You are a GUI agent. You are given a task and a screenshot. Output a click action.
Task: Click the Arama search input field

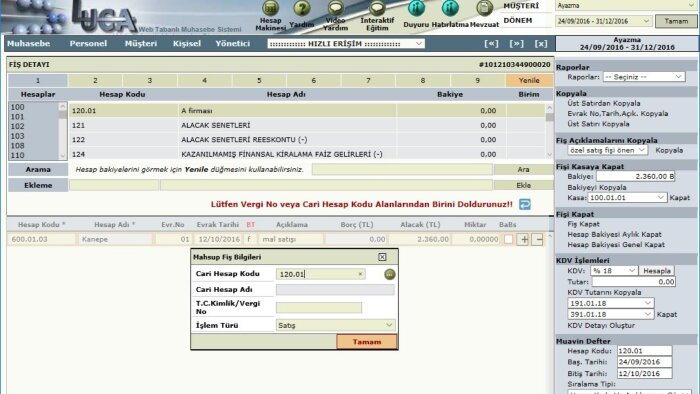[x=402, y=170]
